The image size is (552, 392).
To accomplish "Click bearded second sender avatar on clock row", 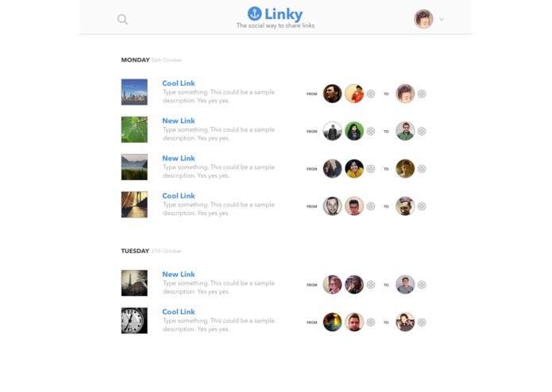I will [x=354, y=322].
